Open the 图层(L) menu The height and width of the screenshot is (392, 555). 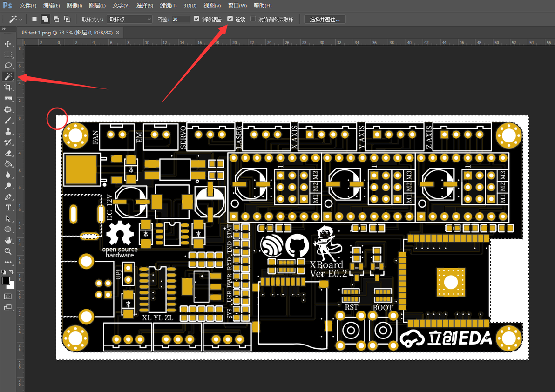(97, 6)
